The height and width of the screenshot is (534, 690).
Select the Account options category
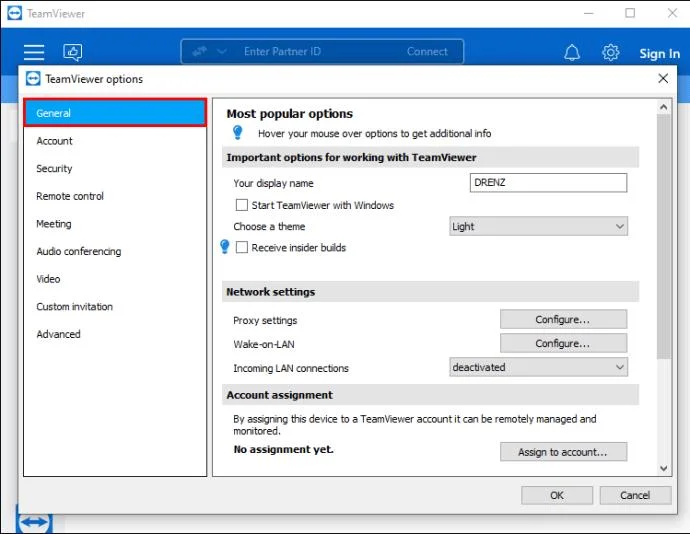coord(115,141)
